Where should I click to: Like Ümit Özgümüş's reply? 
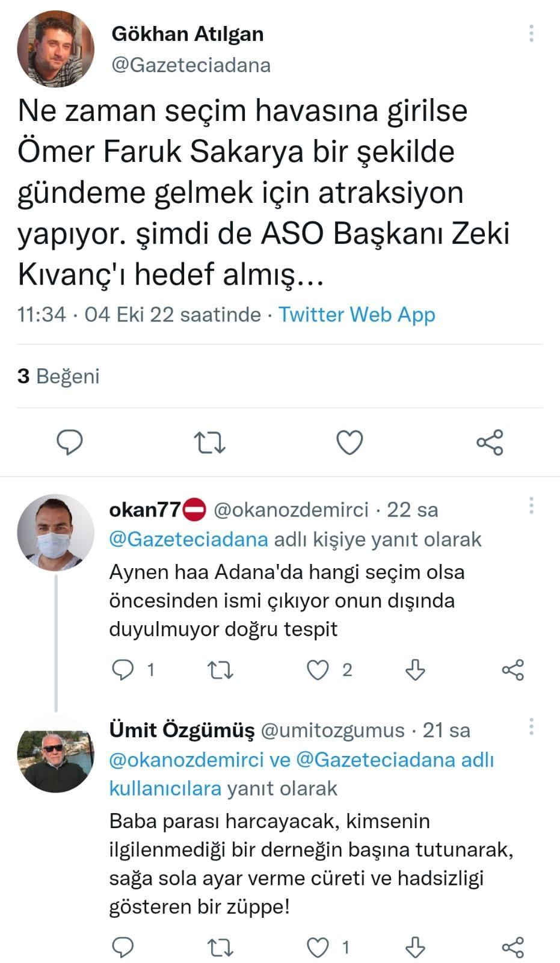tap(318, 948)
